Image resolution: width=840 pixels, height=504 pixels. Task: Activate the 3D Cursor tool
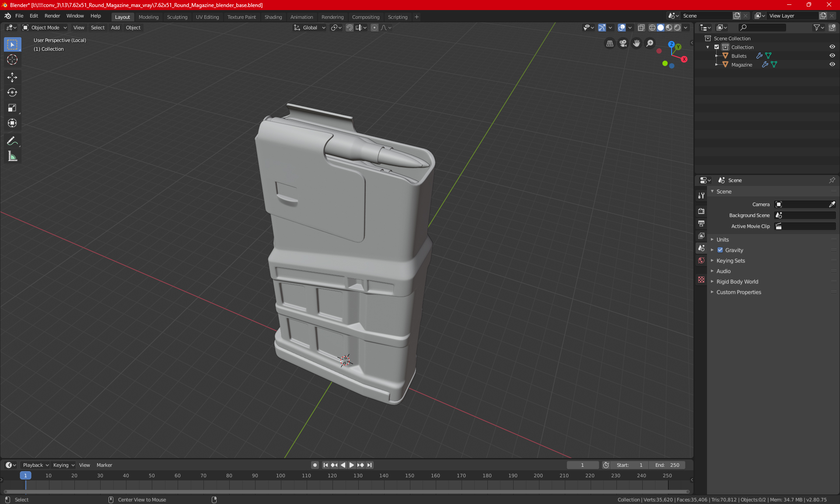pos(12,60)
